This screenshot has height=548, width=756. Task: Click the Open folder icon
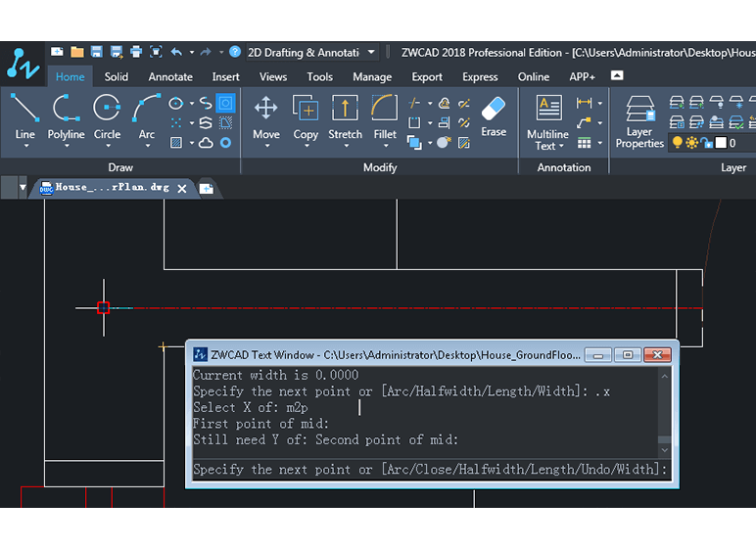click(77, 52)
